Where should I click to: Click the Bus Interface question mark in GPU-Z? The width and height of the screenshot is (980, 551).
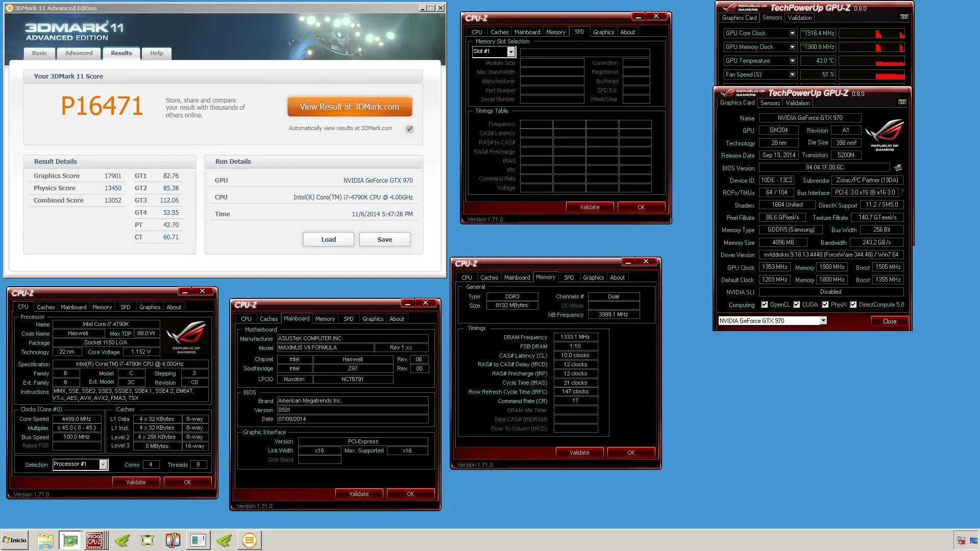coord(902,192)
